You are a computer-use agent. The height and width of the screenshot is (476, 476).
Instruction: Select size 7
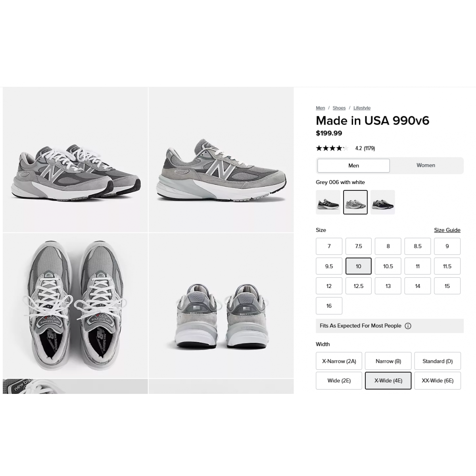329,246
